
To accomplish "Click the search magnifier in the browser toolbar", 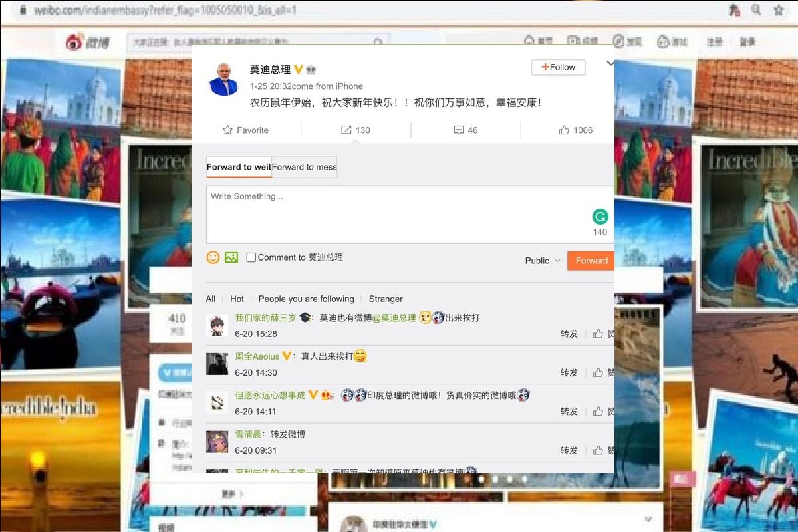I will 757,11.
